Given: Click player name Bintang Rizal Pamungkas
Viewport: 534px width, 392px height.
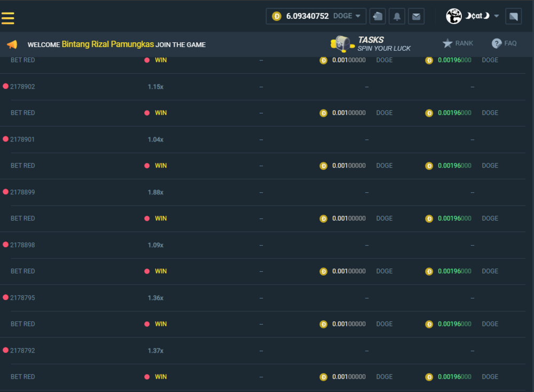Looking at the screenshot, I should (x=107, y=44).
